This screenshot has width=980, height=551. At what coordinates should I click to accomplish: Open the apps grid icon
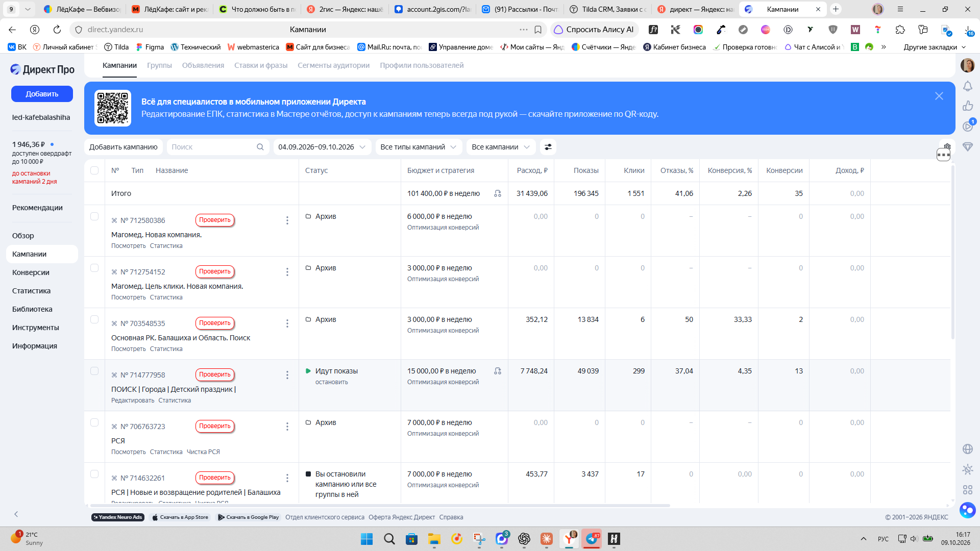[x=967, y=490]
